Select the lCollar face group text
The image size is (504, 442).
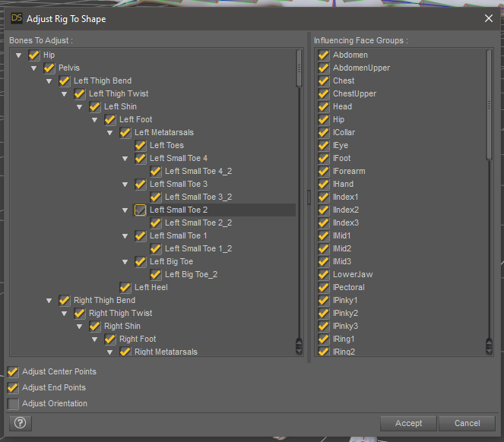pos(344,132)
